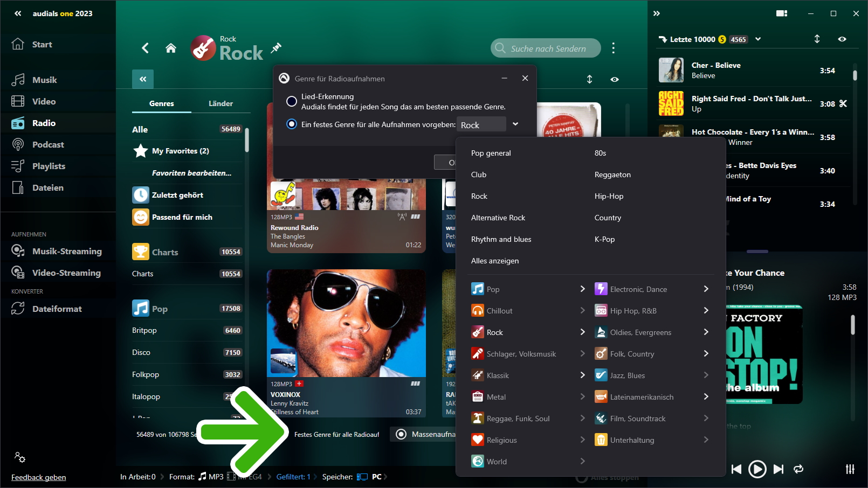868x488 pixels.
Task: Sort the Letzte 10000 list
Action: tap(817, 39)
